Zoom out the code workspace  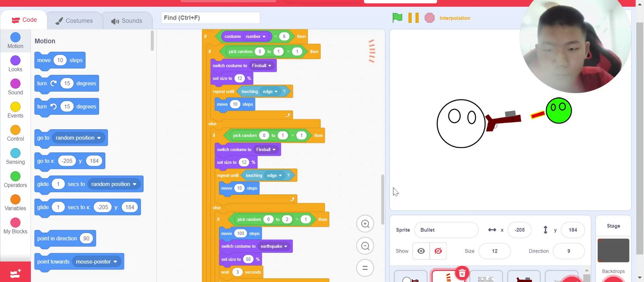pos(365,246)
